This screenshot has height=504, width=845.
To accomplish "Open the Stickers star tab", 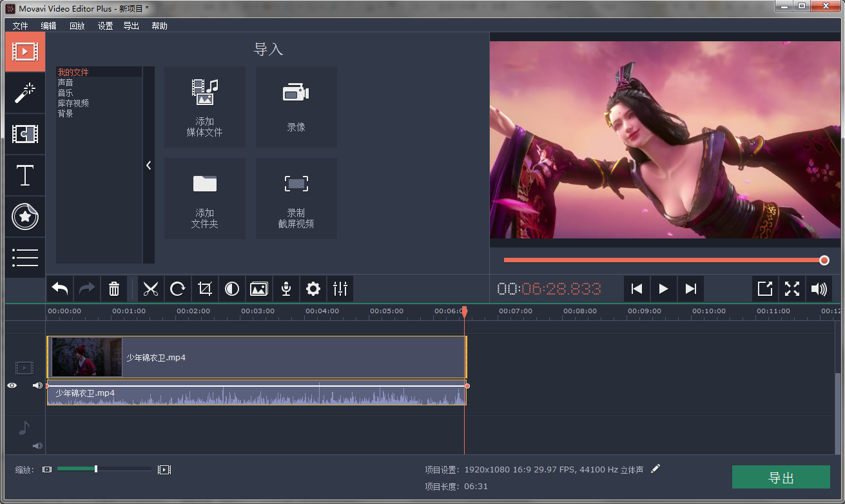I will coord(25,217).
